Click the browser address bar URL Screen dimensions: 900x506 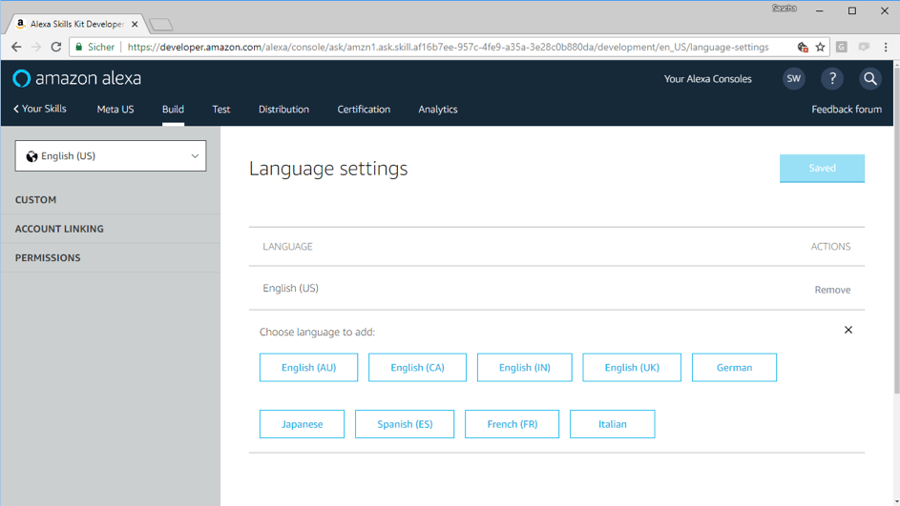[448, 47]
